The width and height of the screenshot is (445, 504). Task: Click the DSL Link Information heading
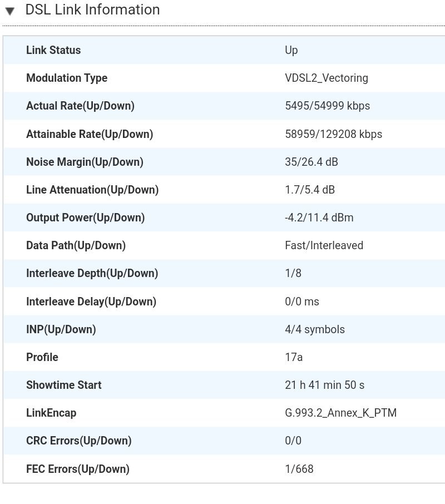pyautogui.click(x=92, y=9)
